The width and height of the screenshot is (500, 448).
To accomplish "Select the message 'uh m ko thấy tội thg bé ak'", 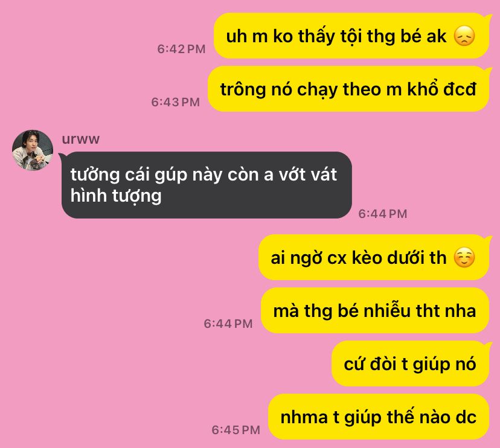I will pos(351,36).
